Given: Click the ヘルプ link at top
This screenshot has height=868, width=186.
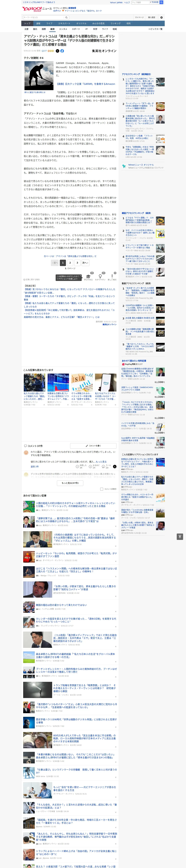Looking at the screenshot, I should click(127, 2).
